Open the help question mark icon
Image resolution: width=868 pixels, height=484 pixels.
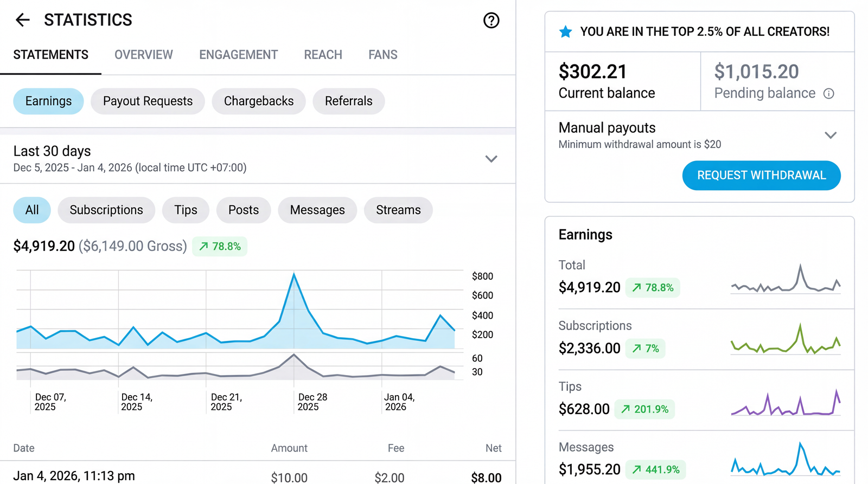click(491, 21)
